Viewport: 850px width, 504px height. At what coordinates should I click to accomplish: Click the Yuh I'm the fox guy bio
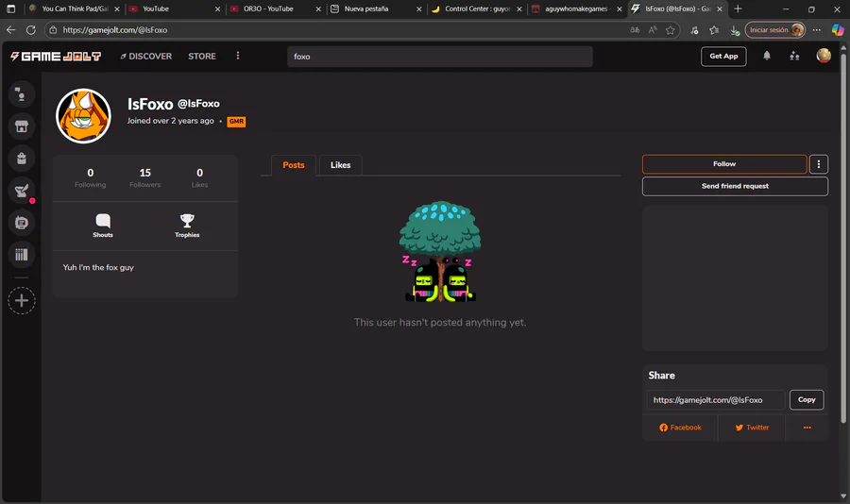tap(98, 267)
